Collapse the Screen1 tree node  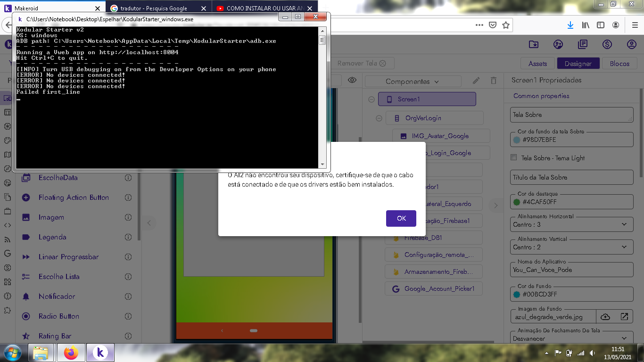coord(372,99)
